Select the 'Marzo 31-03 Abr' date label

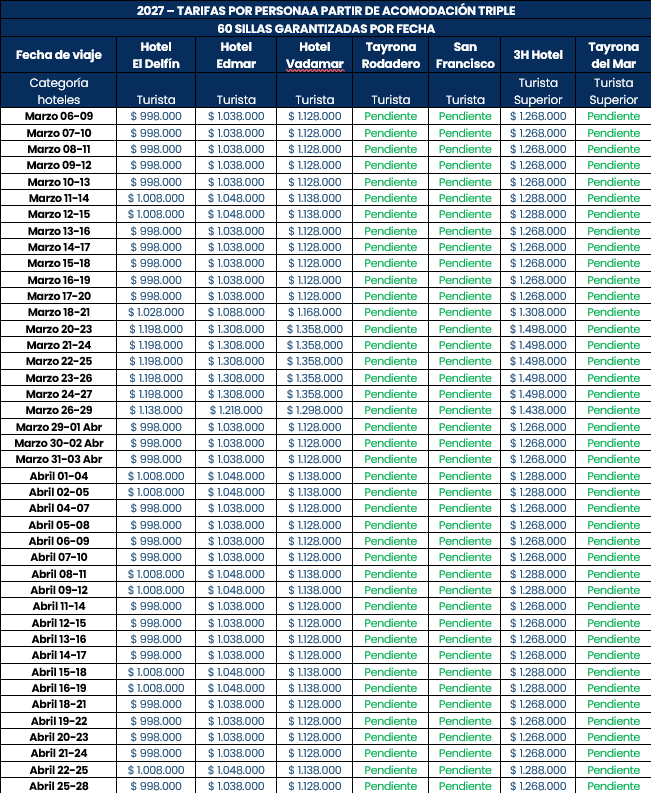59,459
